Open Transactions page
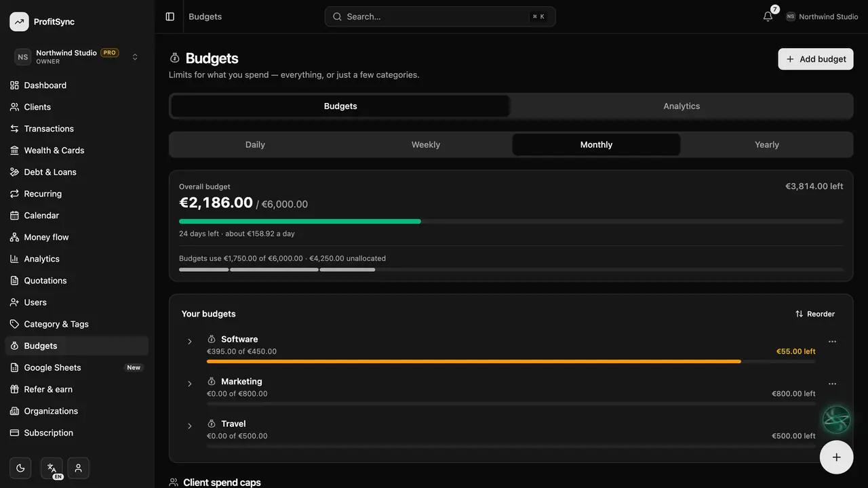 point(77,129)
